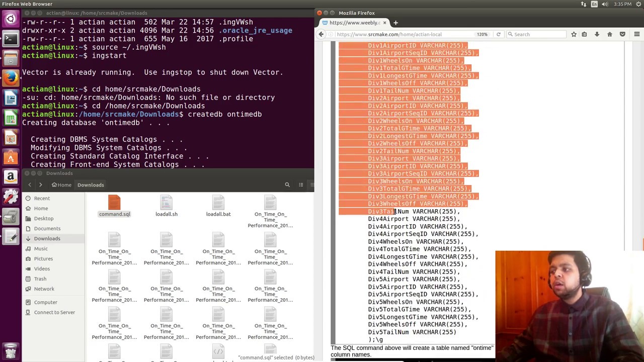This screenshot has width=644, height=362.
Task: Launch LibreOffice Calc from the dock
Action: (x=11, y=118)
